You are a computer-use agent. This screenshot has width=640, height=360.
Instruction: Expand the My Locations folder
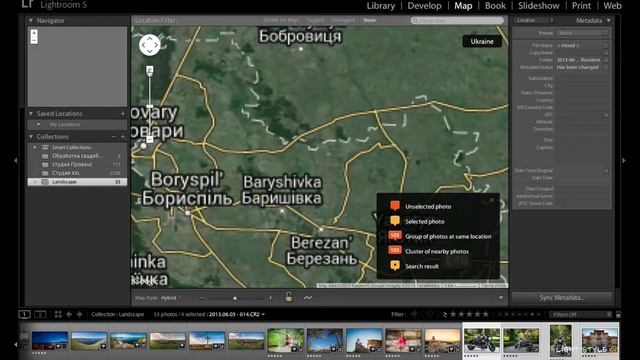(39, 124)
